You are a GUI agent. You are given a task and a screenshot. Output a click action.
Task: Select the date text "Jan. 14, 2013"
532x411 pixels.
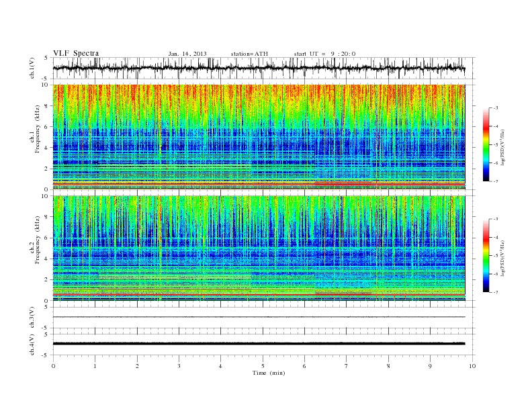click(187, 54)
